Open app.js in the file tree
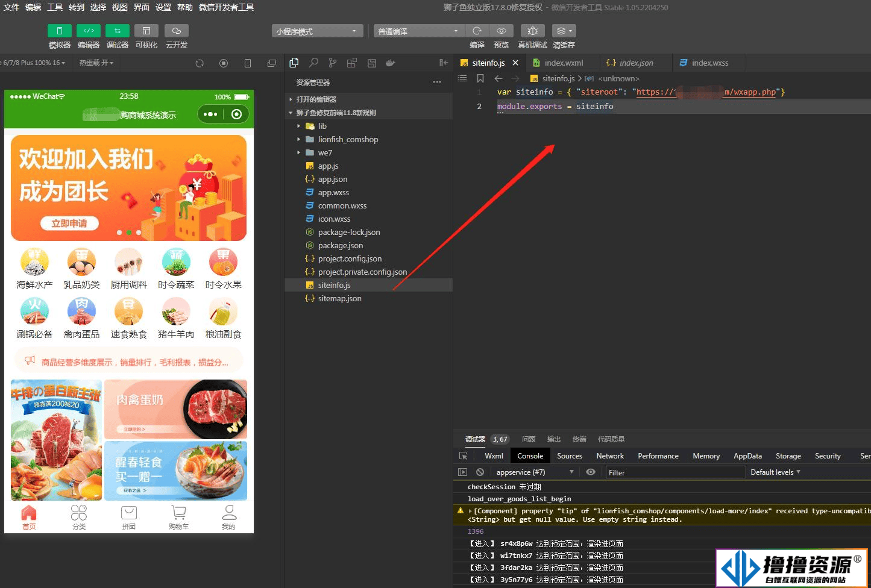This screenshot has height=588, width=871. pos(368,166)
